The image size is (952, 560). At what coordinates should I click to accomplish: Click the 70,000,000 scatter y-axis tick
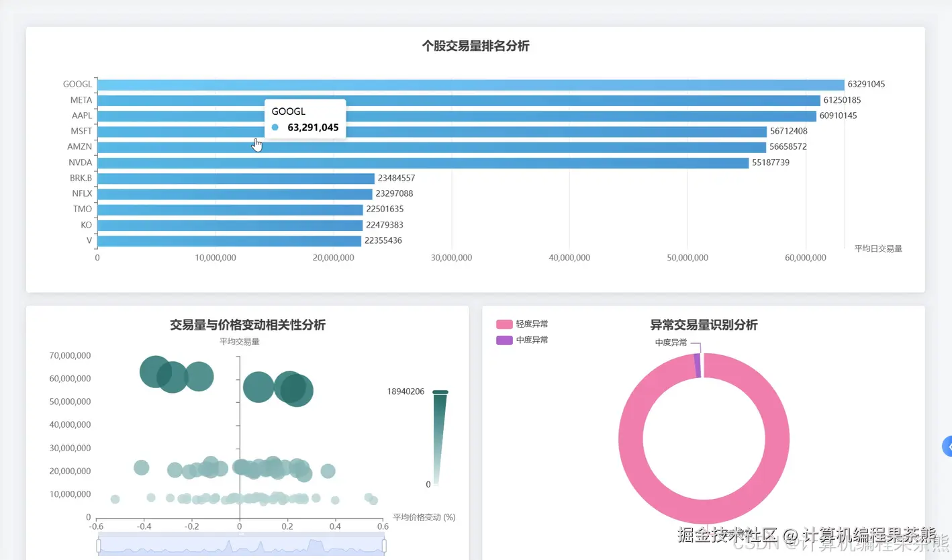pos(70,356)
